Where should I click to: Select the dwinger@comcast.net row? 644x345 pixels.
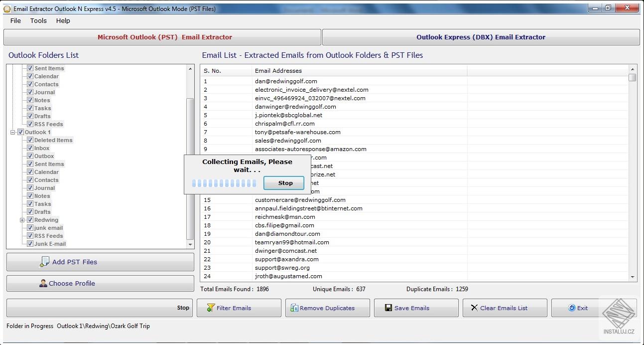[x=414, y=251]
